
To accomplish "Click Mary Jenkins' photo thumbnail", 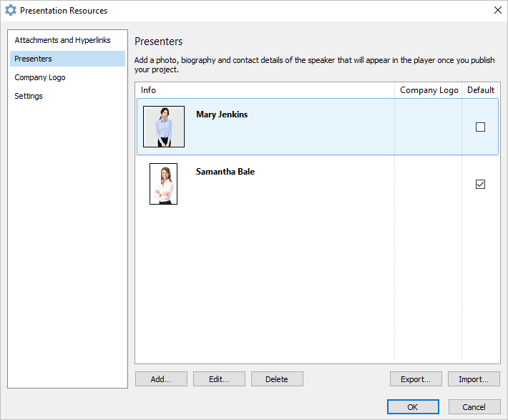I will [164, 127].
